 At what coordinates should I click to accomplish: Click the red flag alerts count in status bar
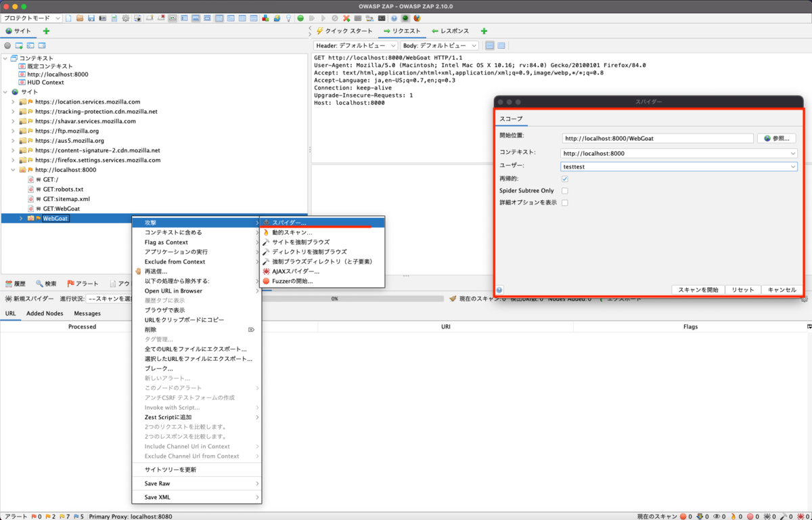coord(37,517)
